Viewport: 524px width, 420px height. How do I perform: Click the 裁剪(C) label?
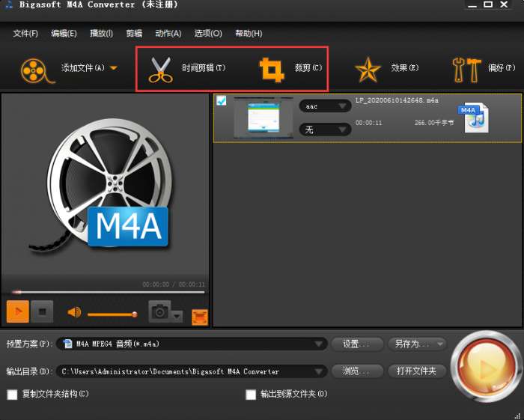pyautogui.click(x=308, y=68)
